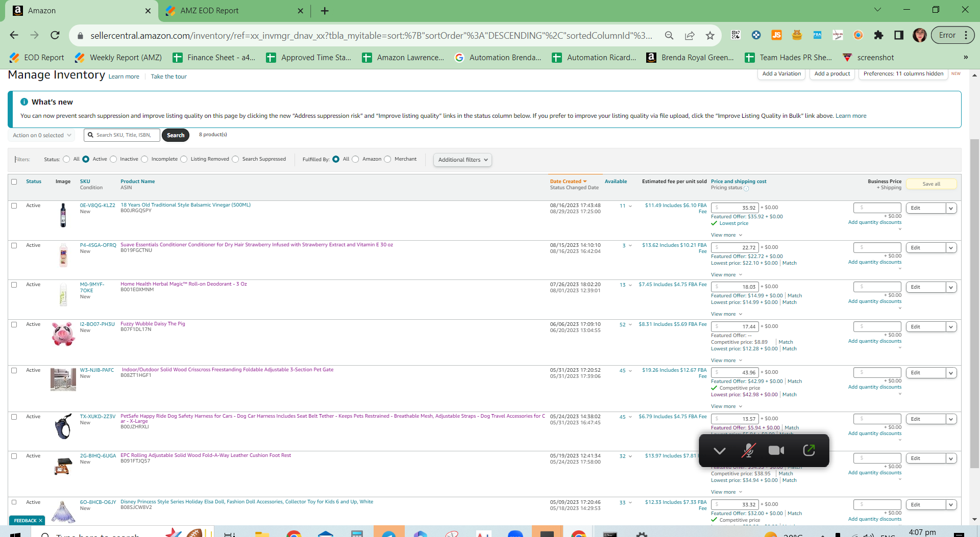The image size is (980, 537).
Task: Dismiss the Feedback tab with its X
Action: coord(40,520)
